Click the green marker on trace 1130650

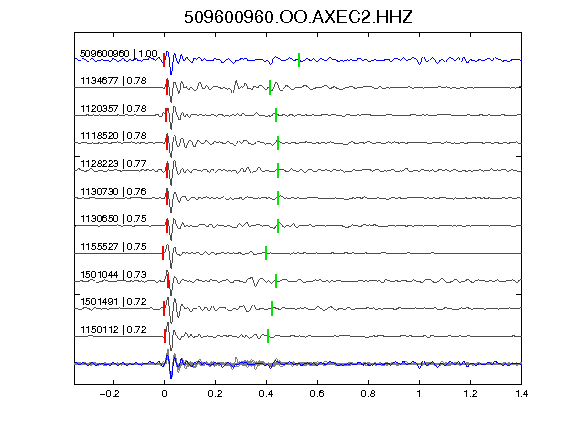[x=278, y=226]
